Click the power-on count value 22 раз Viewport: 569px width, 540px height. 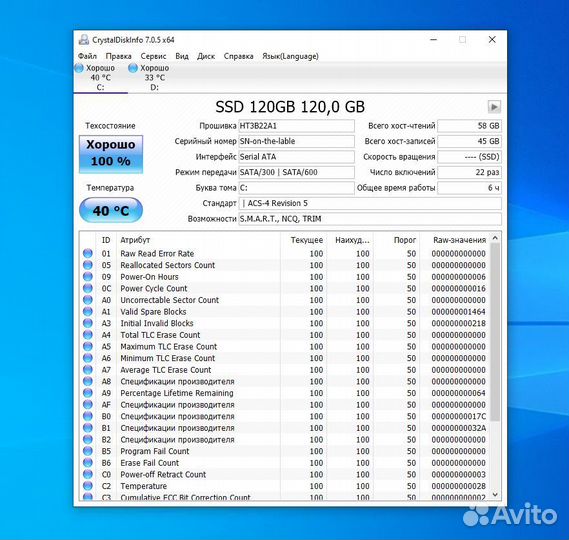point(470,172)
